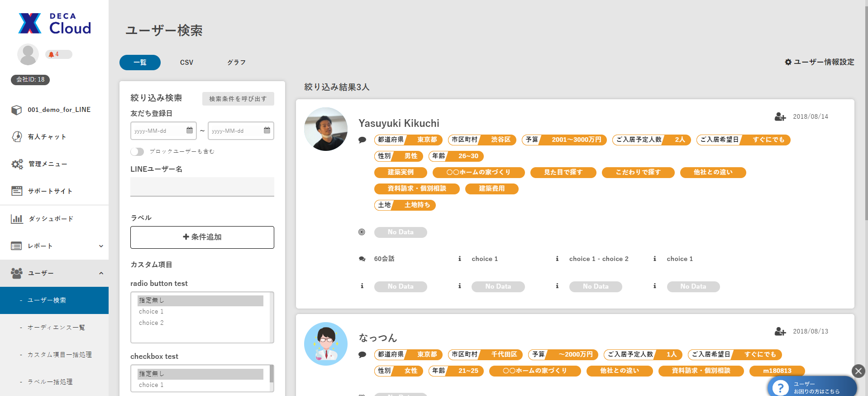The image size is (868, 396).
Task: Click info icon beside choice 1 - choice 2
Action: (x=557, y=259)
